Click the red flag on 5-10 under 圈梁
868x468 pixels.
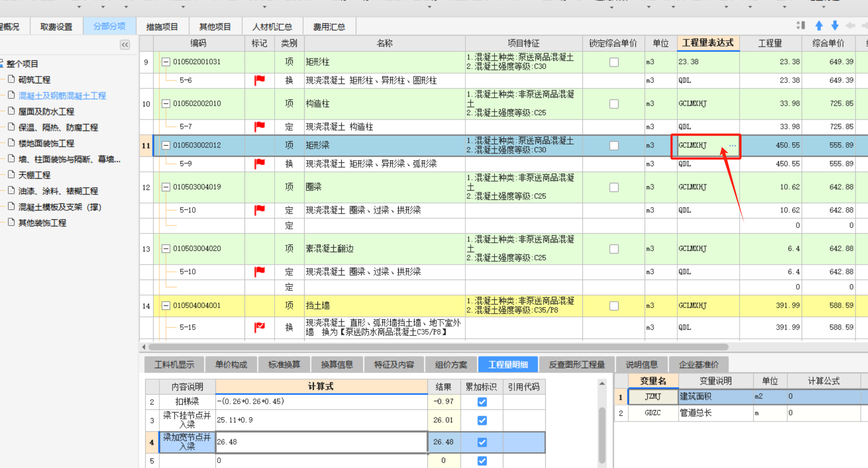point(260,210)
